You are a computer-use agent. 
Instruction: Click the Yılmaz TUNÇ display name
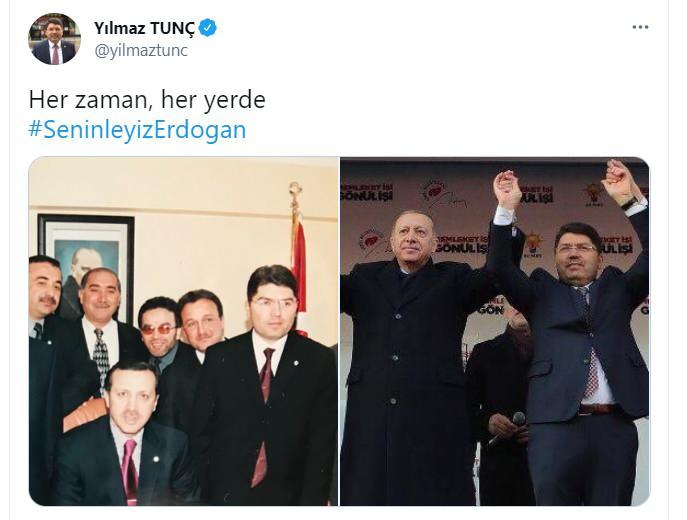144,28
